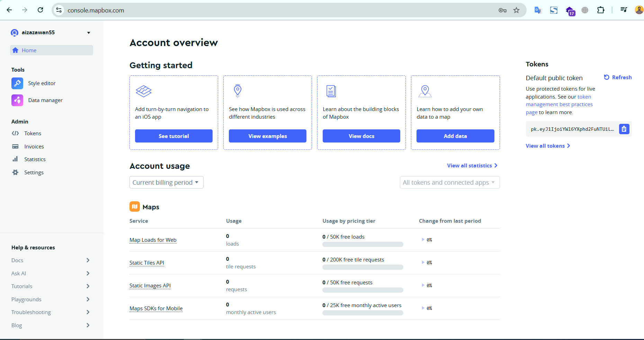Refresh the default public token
The width and height of the screenshot is (644, 340).
pyautogui.click(x=618, y=77)
